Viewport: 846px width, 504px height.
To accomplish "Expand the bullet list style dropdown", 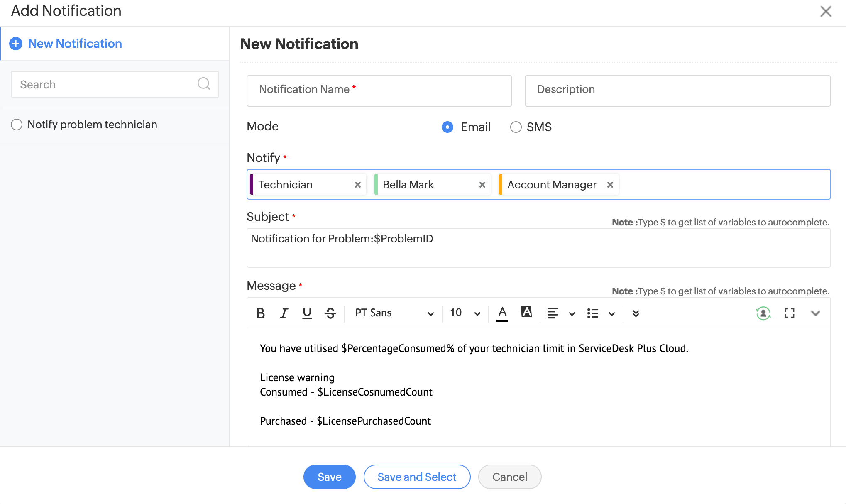I will (x=611, y=313).
